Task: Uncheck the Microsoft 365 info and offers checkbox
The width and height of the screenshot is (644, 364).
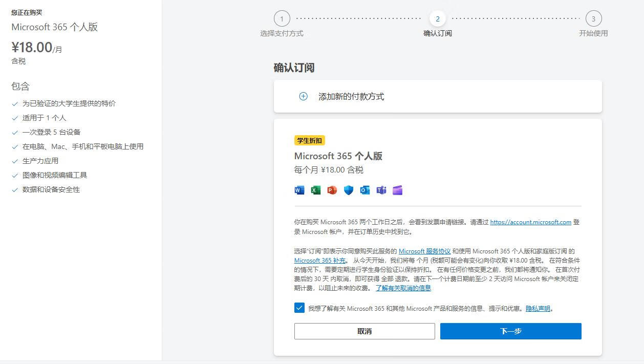Action: (299, 308)
